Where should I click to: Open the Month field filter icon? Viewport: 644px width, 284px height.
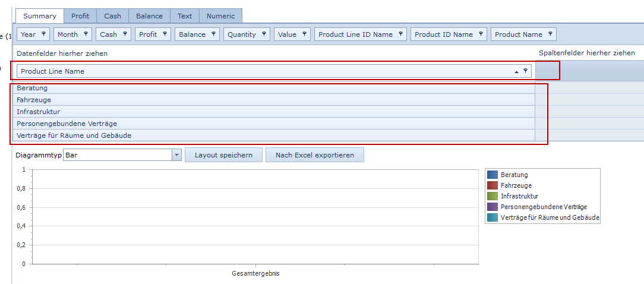(x=86, y=34)
